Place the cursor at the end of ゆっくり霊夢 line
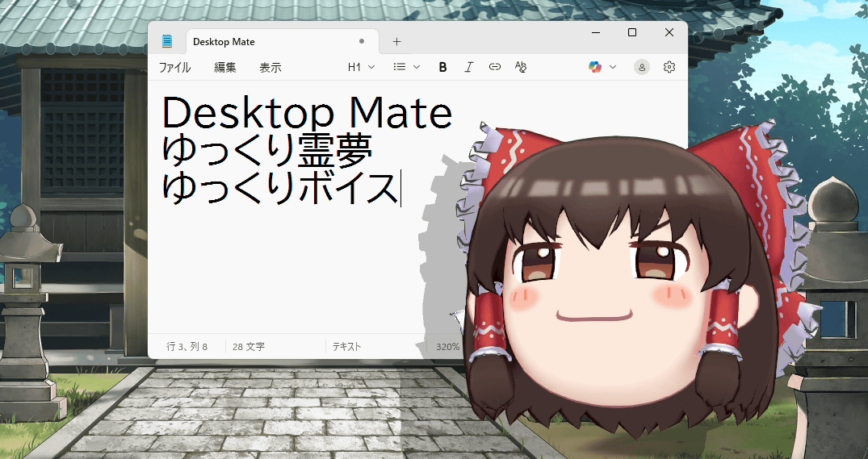This screenshot has width=868, height=459. click(x=375, y=150)
